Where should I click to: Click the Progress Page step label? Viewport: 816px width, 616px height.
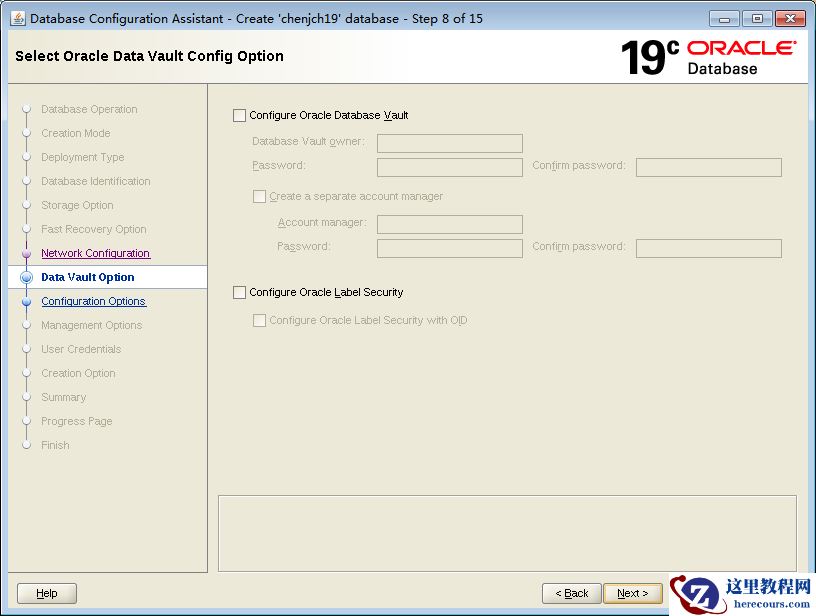[x=76, y=421]
